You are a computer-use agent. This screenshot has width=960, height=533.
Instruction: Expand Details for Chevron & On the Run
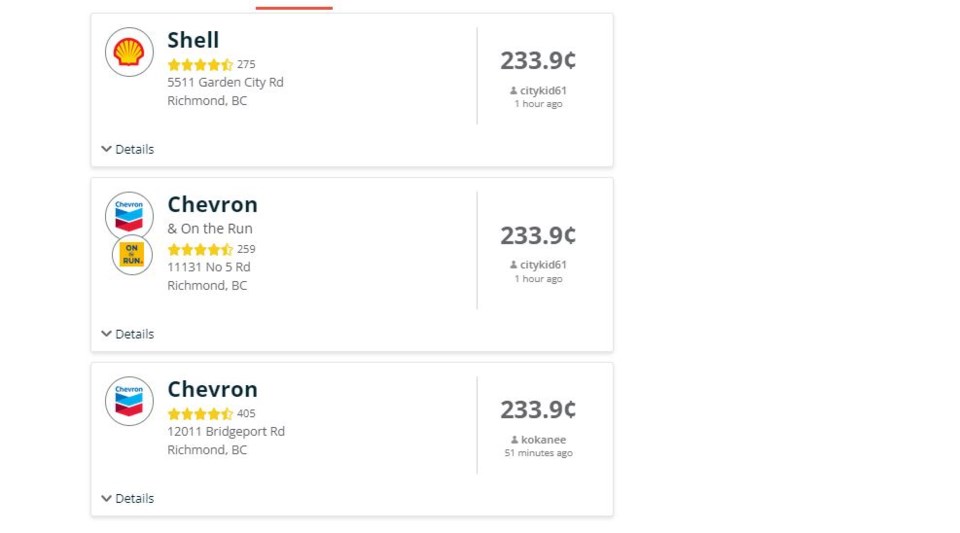point(127,334)
